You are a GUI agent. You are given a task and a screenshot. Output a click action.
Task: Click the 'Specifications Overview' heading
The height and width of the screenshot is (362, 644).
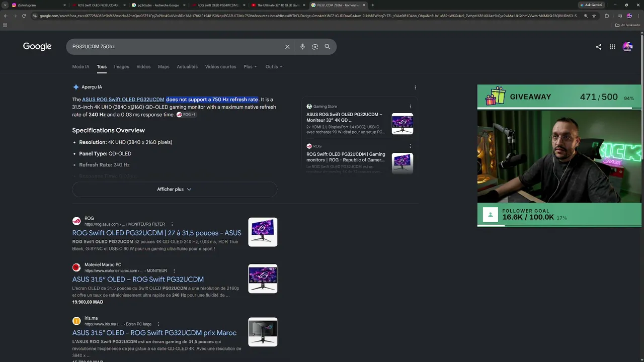coord(108,130)
